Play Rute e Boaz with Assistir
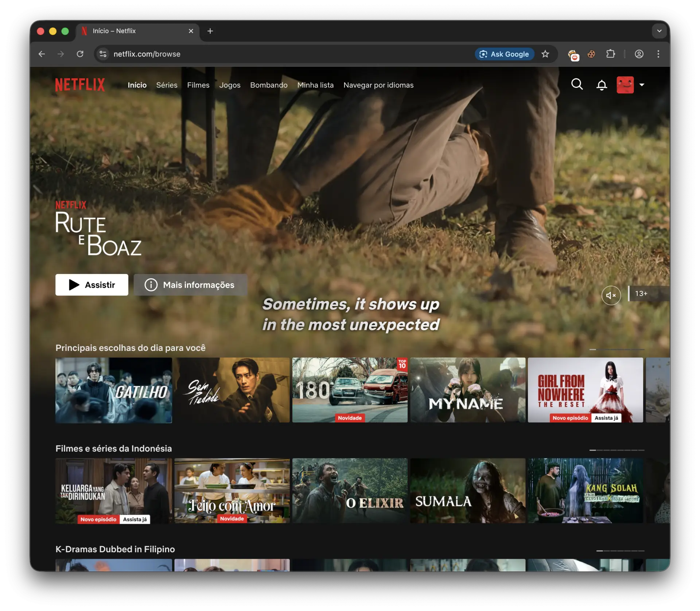The width and height of the screenshot is (700, 611). [x=92, y=285]
